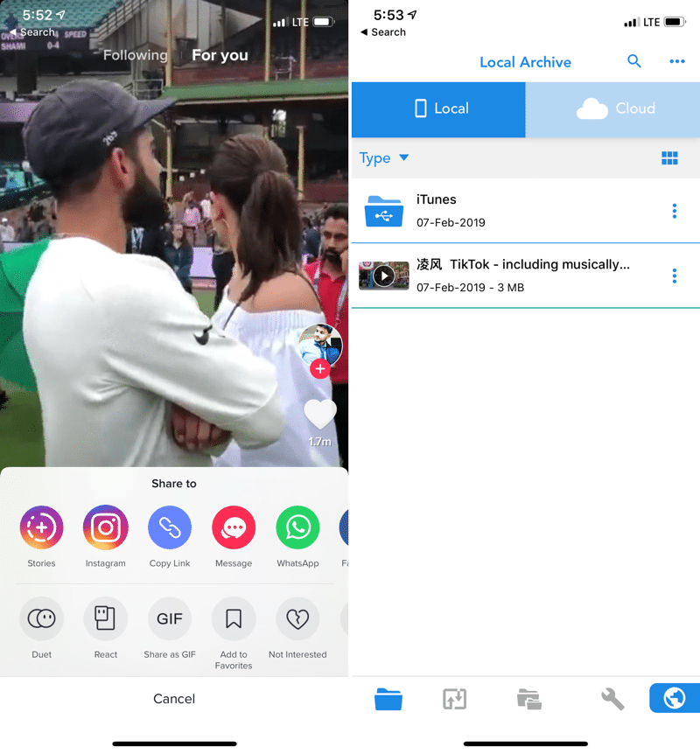Follow creator using red plus badge
Image resolution: width=700 pixels, height=754 pixels.
point(319,369)
